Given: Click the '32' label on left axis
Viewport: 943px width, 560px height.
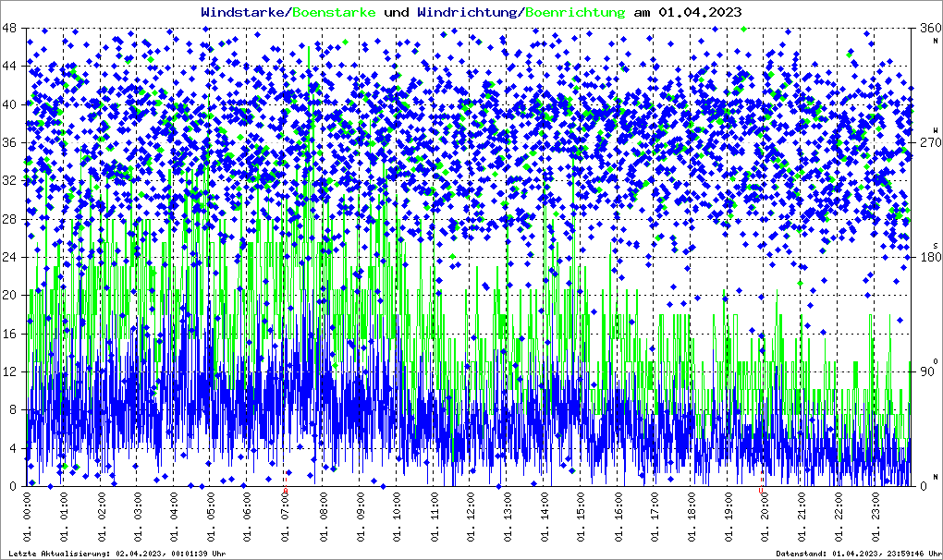Looking at the screenshot, I should [9, 181].
